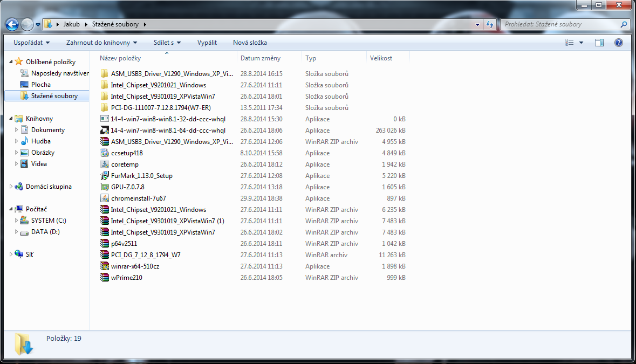Image resolution: width=636 pixels, height=364 pixels.
Task: Go back with the Back arrow button
Action: click(12, 24)
